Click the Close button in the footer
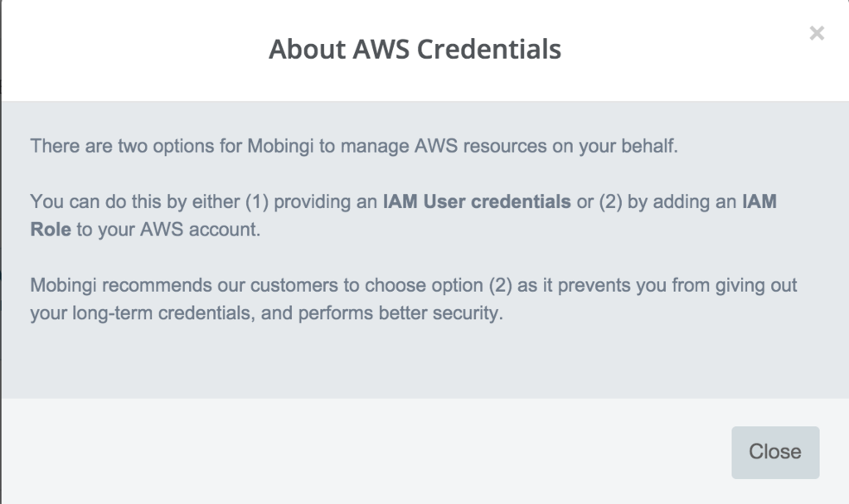The height and width of the screenshot is (504, 849). click(x=775, y=452)
